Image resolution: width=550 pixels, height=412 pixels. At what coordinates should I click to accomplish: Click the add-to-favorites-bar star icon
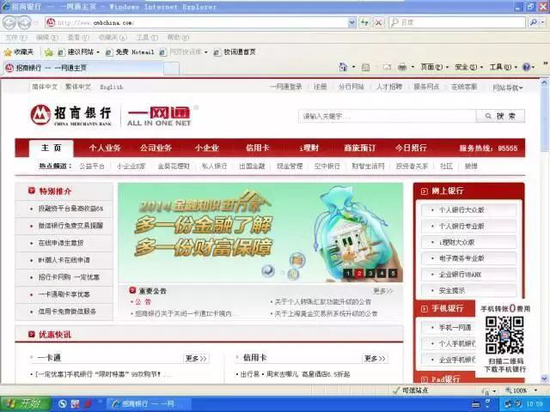49,52
